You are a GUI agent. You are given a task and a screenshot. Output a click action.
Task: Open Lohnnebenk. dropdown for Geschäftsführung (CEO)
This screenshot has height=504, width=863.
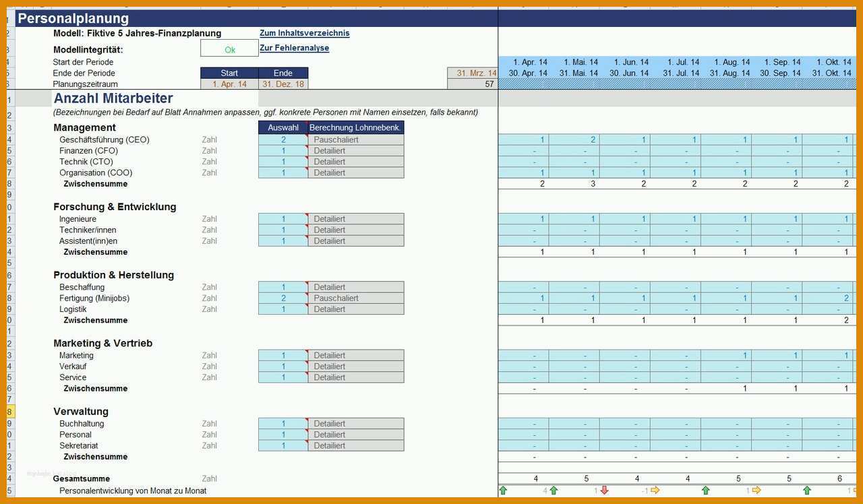click(x=356, y=139)
